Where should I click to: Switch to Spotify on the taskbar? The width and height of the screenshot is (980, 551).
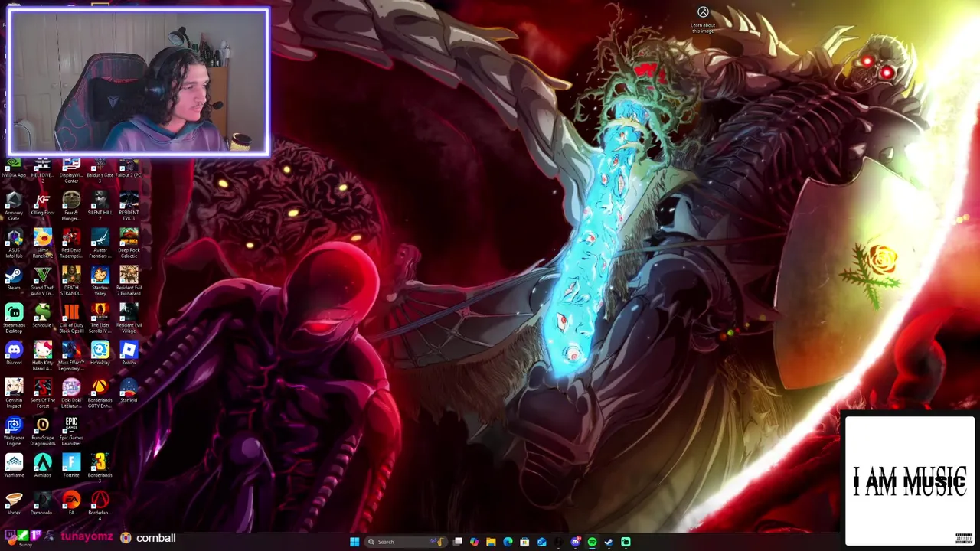point(592,542)
